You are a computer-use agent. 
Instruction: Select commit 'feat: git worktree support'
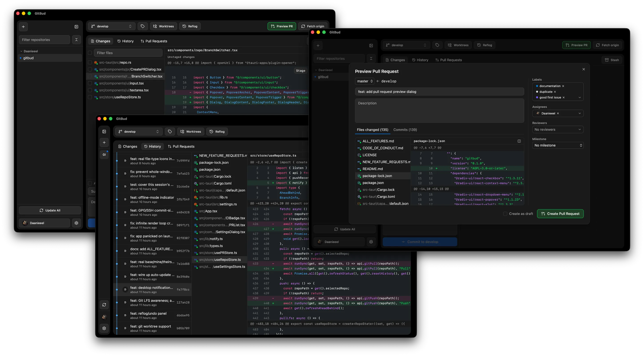tap(153, 328)
